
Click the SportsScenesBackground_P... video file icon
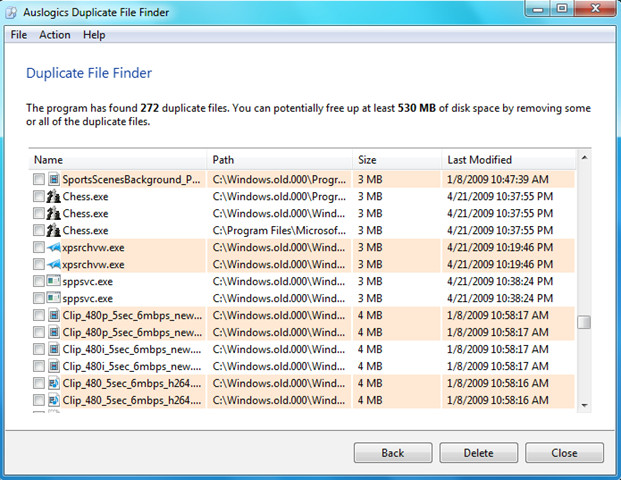[54, 179]
